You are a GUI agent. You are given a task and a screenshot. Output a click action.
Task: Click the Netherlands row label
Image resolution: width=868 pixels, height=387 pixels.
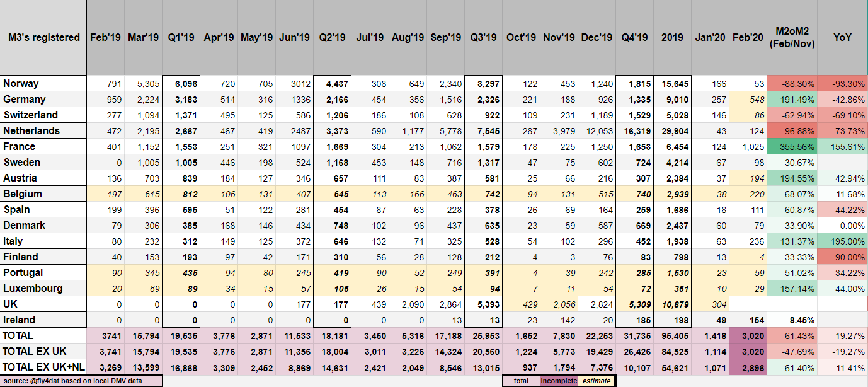43,130
